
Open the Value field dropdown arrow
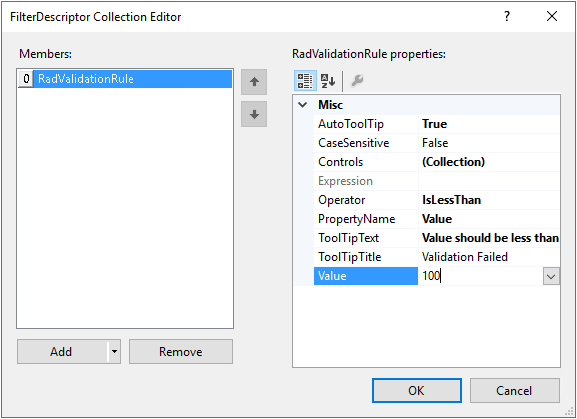tap(551, 276)
